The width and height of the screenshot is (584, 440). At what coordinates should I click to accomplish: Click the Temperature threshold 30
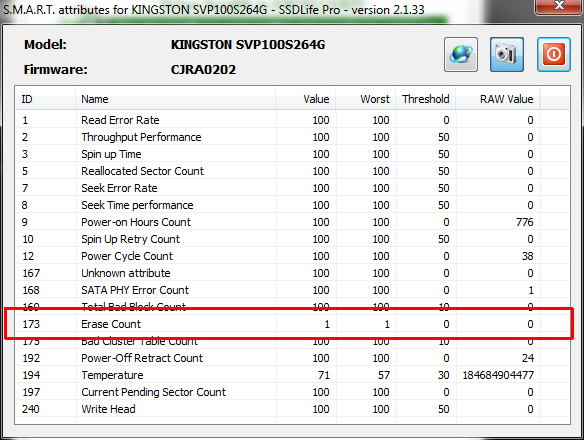click(x=444, y=375)
